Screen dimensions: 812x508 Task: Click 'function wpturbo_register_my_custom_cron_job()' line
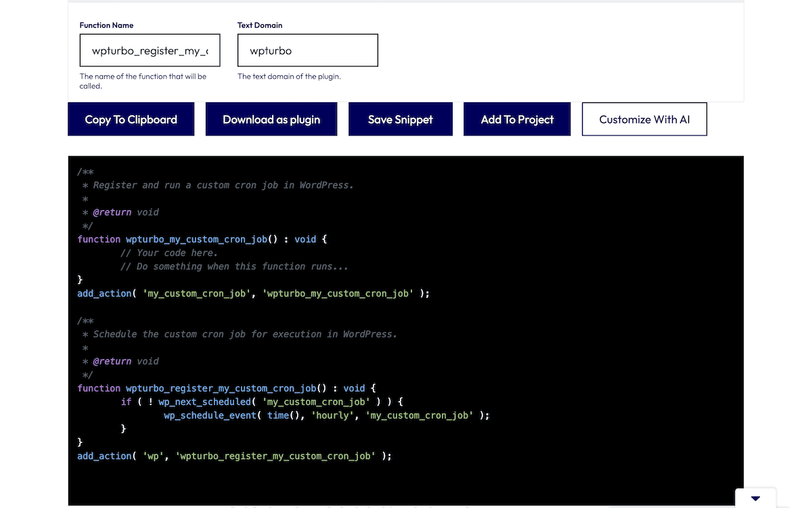[227, 388]
